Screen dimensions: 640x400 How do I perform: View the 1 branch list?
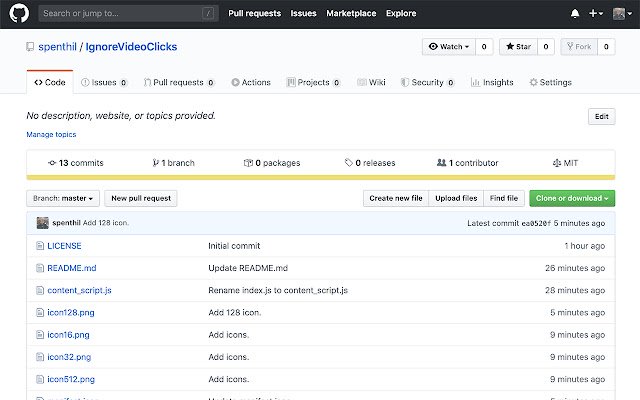(173, 163)
